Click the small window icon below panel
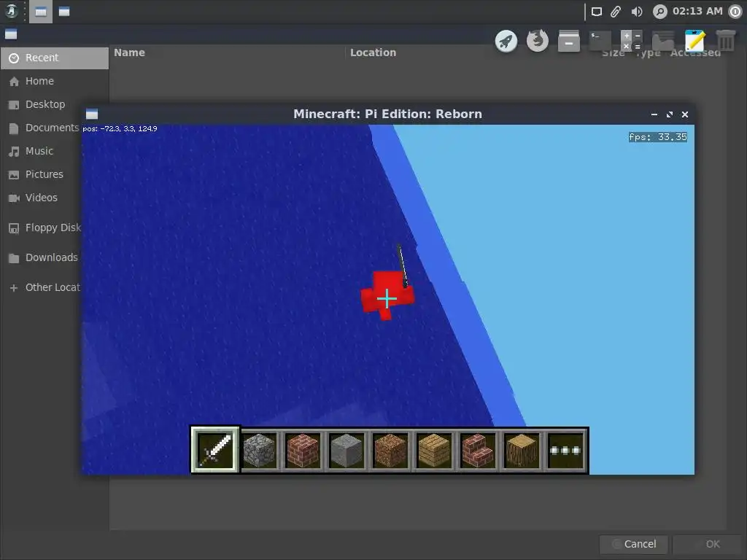Image resolution: width=747 pixels, height=560 pixels. (x=11, y=34)
